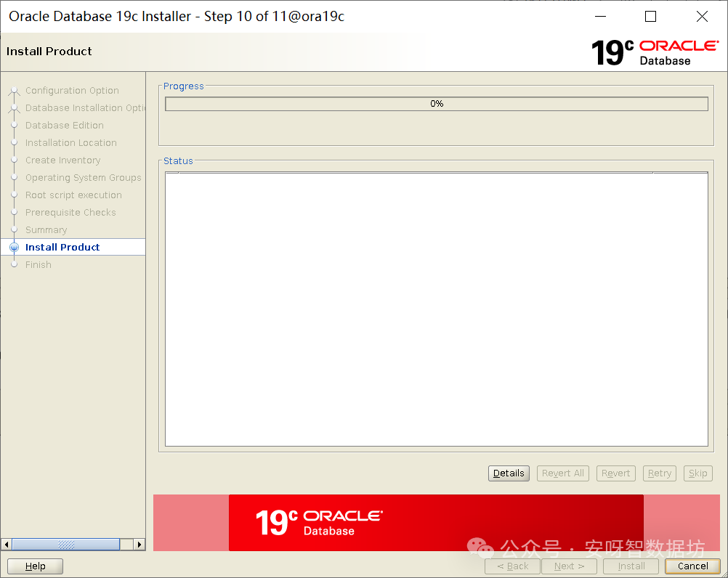Maximize the installer window

[650, 16]
